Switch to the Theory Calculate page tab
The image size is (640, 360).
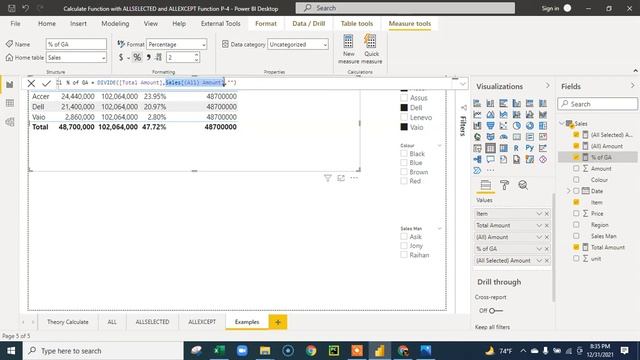pos(68,322)
